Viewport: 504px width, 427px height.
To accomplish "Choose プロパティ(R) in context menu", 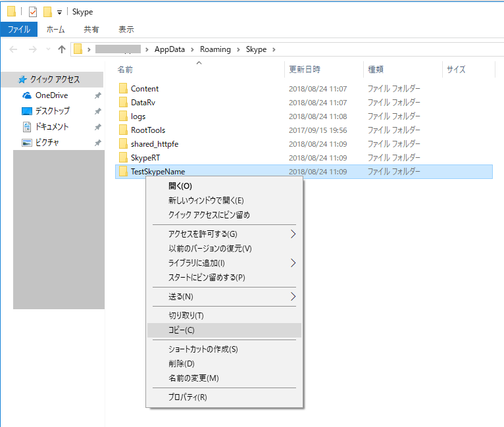I will click(x=224, y=397).
